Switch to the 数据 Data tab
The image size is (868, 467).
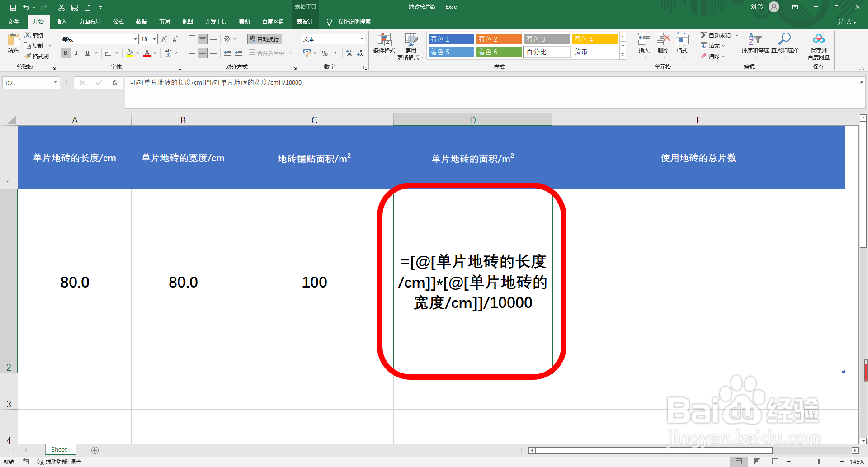[x=142, y=22]
